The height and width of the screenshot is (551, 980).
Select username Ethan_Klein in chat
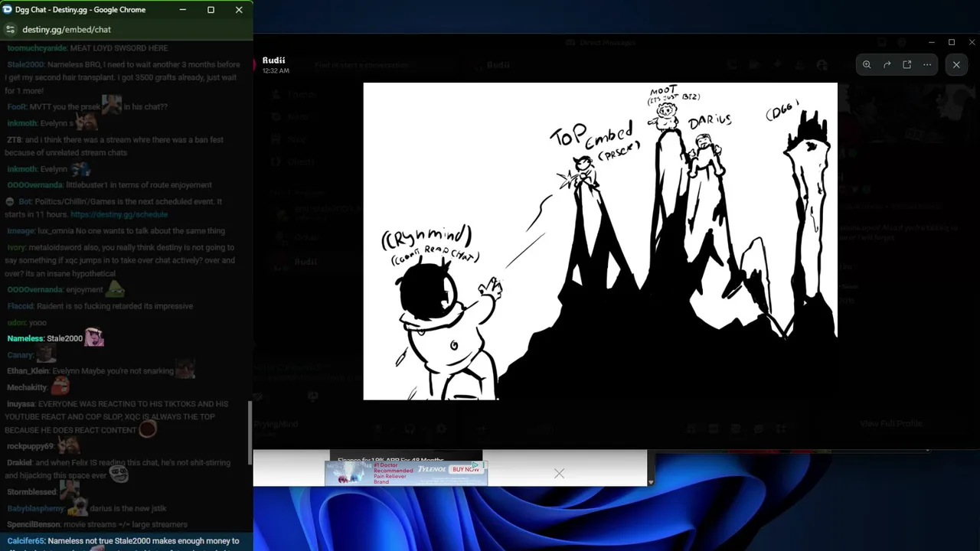click(x=28, y=371)
